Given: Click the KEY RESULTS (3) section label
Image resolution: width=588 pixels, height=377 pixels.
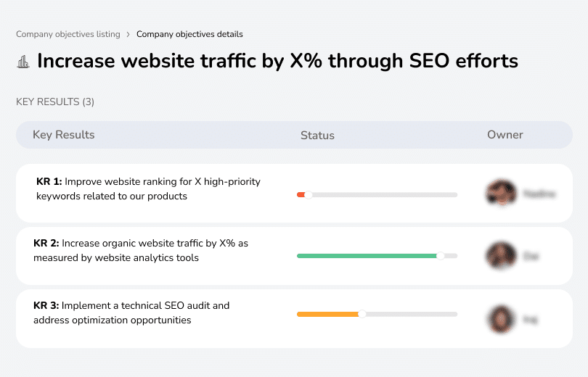Looking at the screenshot, I should click(55, 102).
